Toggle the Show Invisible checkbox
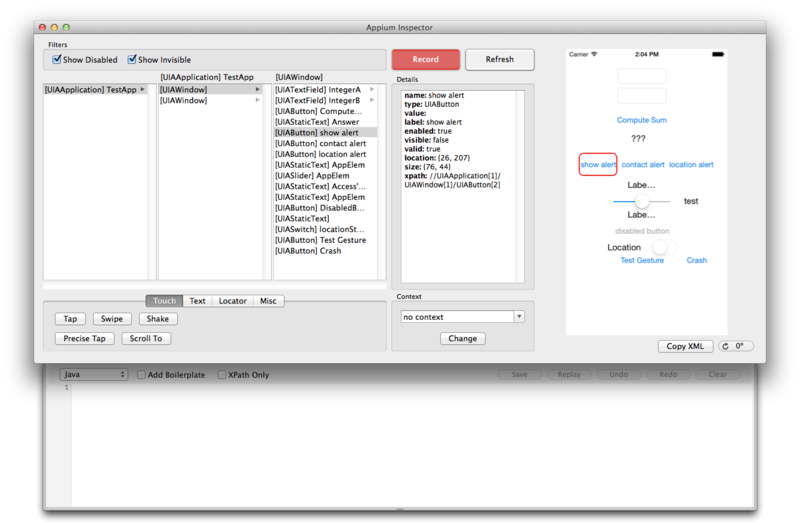800x525 pixels. (x=132, y=59)
